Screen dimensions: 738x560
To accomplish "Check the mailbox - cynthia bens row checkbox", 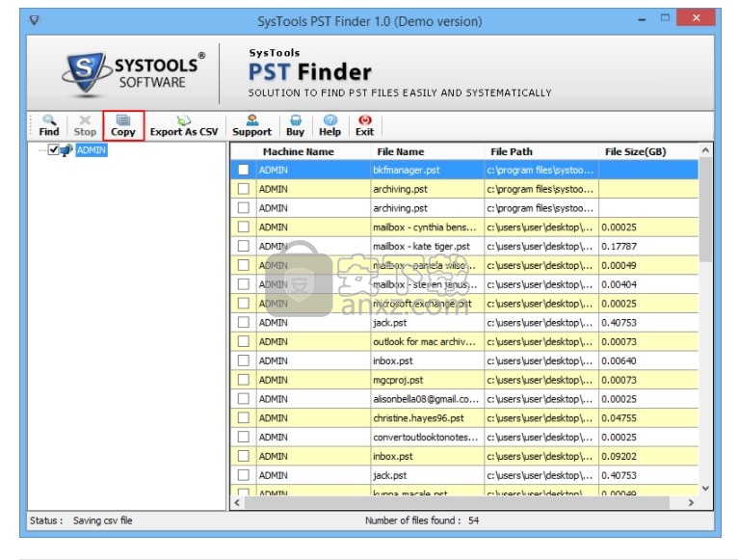I will [x=244, y=227].
